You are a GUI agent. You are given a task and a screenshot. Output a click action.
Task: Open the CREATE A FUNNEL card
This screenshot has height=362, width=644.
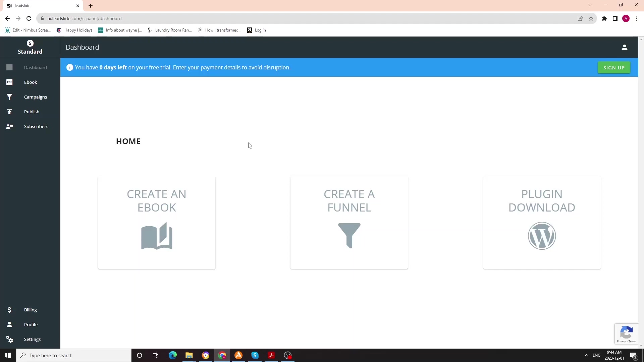point(349,223)
